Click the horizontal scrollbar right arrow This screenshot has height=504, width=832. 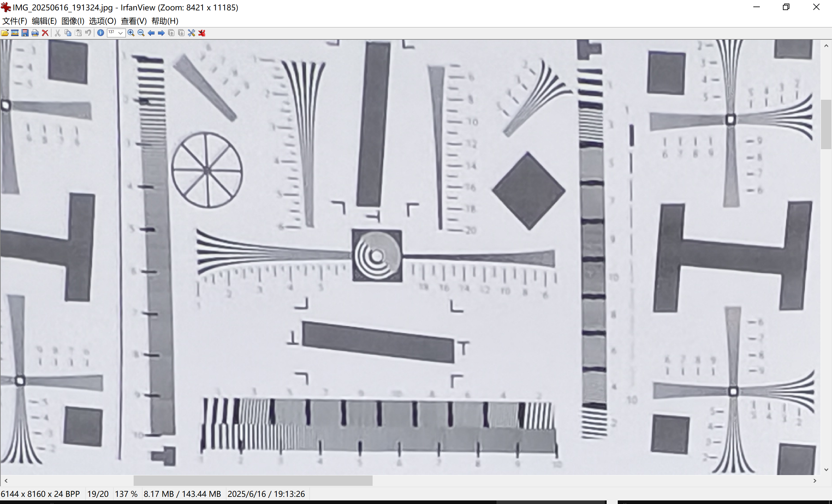pos(815,480)
